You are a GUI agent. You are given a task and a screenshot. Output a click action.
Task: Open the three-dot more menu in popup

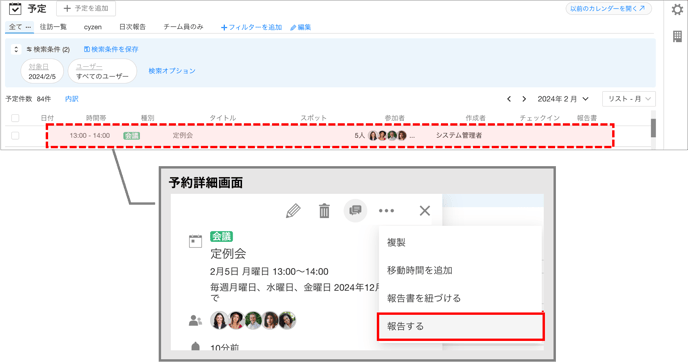click(x=386, y=211)
